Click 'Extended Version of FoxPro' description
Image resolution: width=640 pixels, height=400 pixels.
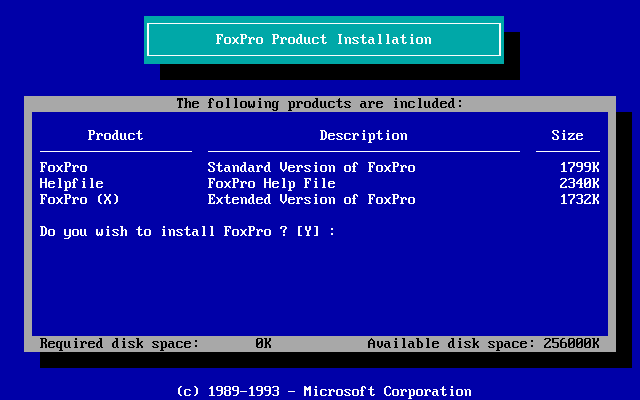311,200
